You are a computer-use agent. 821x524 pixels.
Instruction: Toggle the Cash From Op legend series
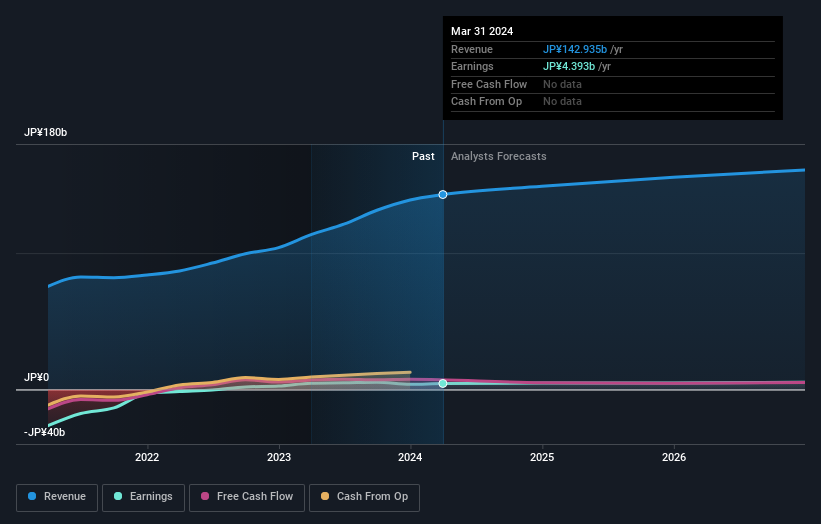(364, 497)
